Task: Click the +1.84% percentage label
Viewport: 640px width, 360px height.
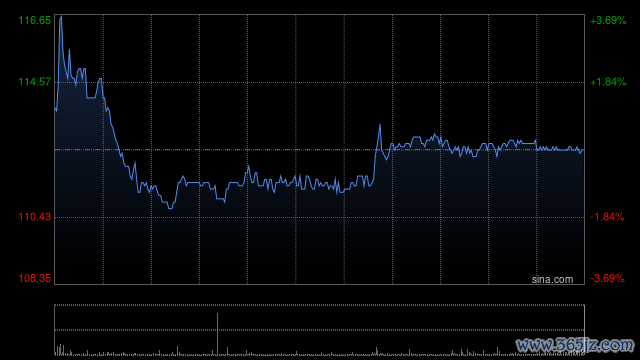Action: point(608,82)
